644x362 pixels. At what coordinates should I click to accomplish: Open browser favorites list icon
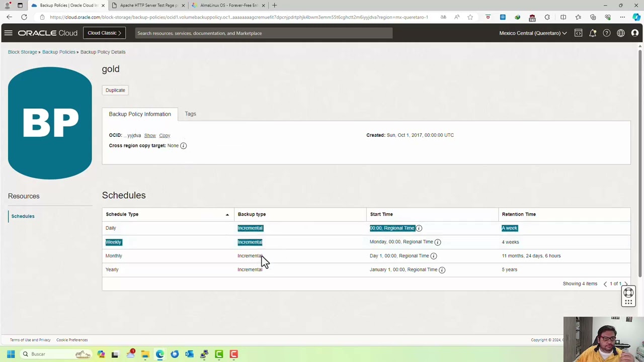click(x=578, y=17)
